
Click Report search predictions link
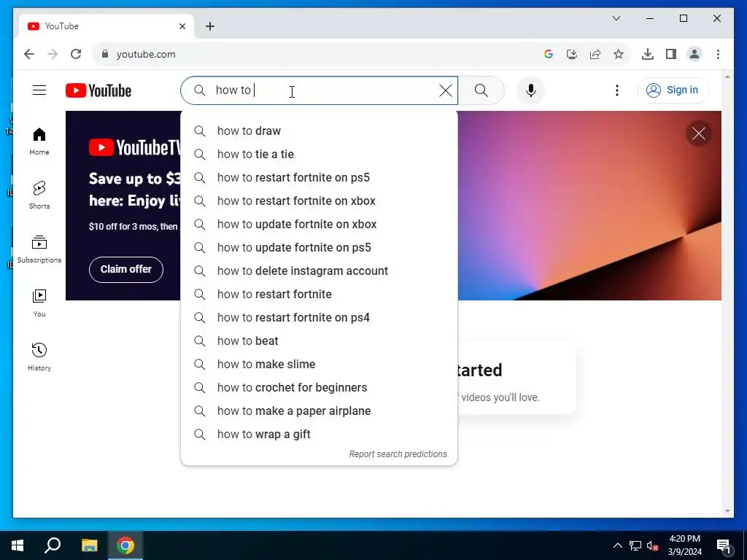pyautogui.click(x=398, y=454)
